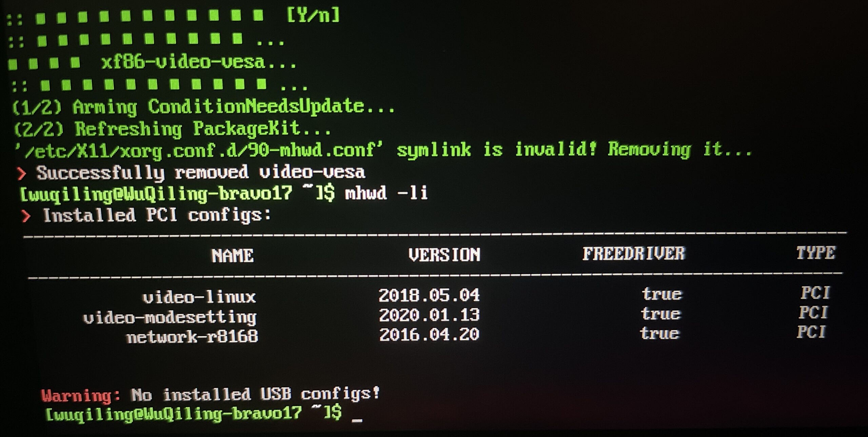Click the red arrow before 'Installed PCI configs'
Image resolution: width=868 pixels, height=437 pixels.
[26, 216]
